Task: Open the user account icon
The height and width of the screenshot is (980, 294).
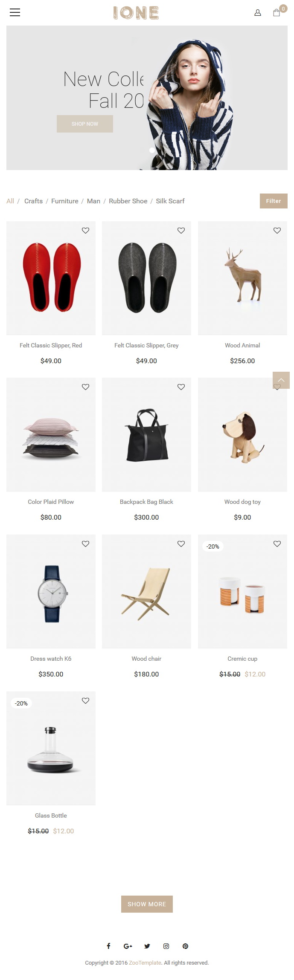Action: click(258, 13)
